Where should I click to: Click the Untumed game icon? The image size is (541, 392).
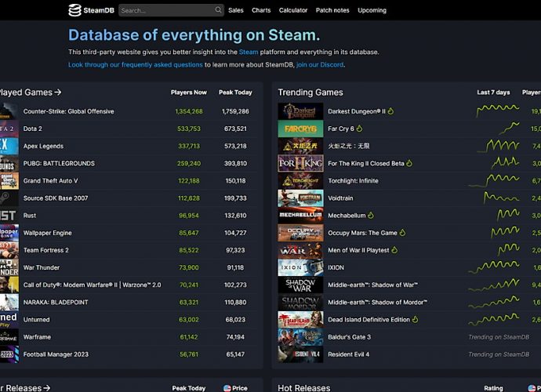(9, 320)
